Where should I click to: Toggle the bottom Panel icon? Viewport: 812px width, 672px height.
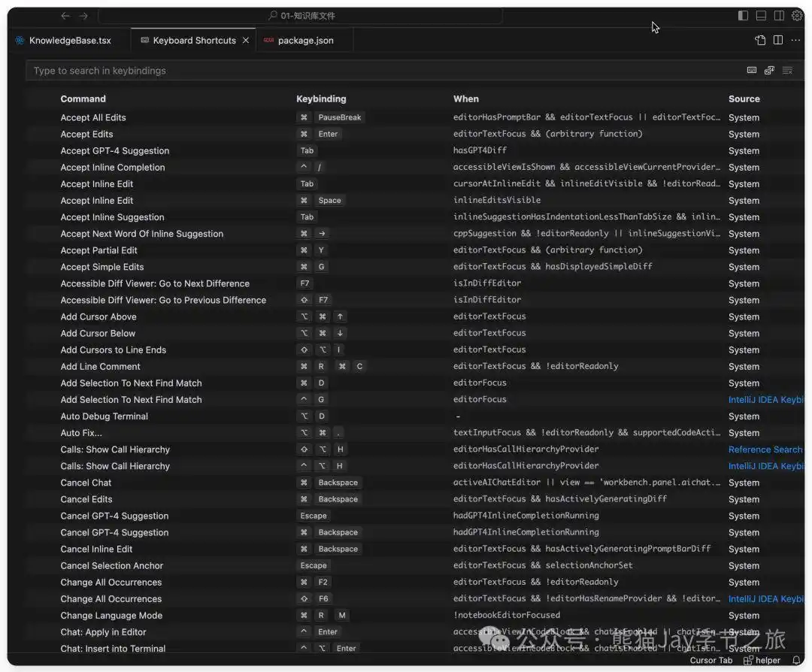coord(761,15)
